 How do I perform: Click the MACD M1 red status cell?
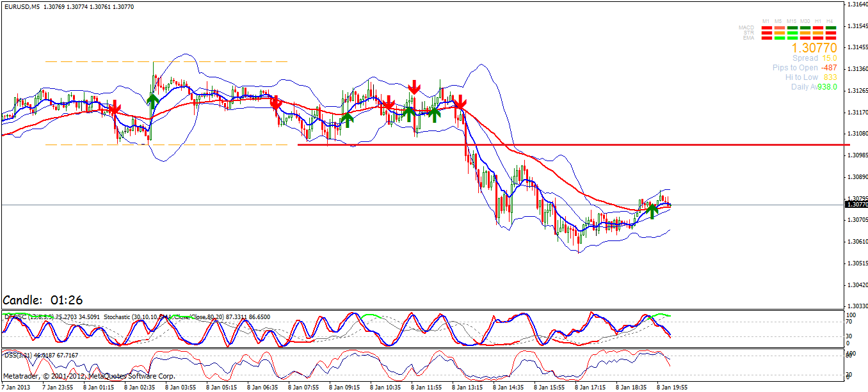coord(767,27)
